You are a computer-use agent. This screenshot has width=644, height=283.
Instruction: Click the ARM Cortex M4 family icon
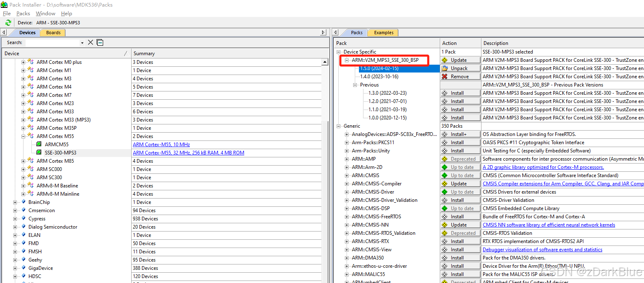click(31, 87)
